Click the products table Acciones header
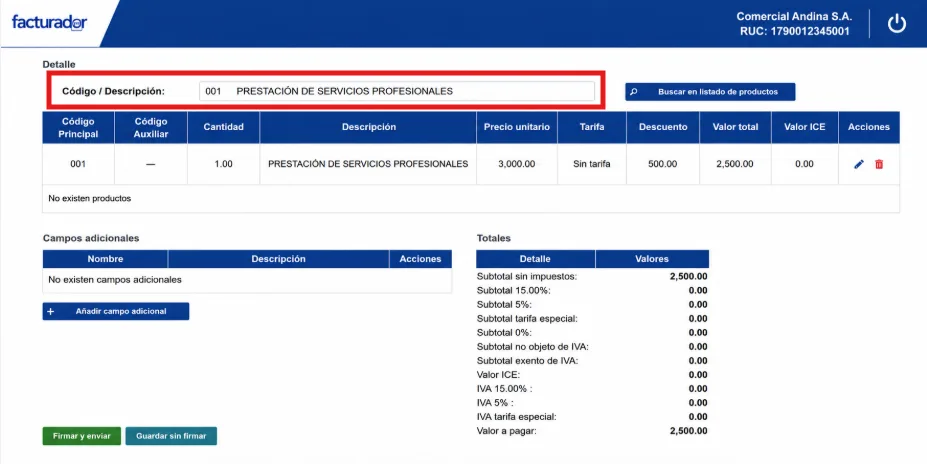 tap(869, 128)
